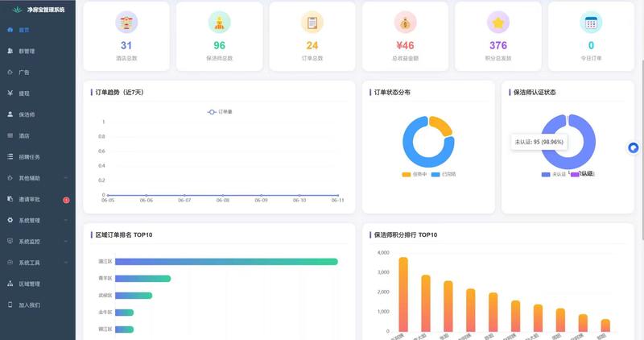This screenshot has height=340, width=644.
Task: Click the purple legend color swatch
Action: point(575,174)
